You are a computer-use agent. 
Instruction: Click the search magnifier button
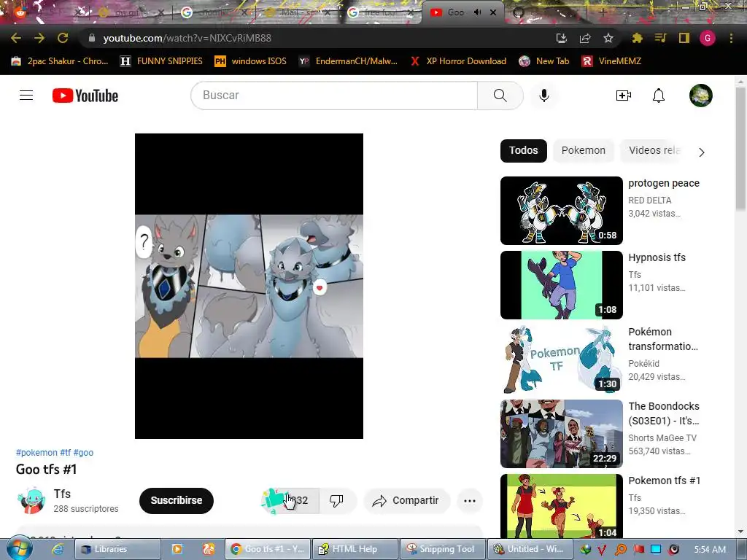(x=500, y=96)
